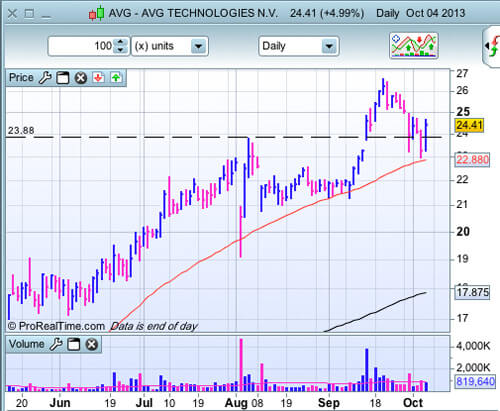Screen dimensions: 500x411
Task: Maximize the Price panel window icon
Action: (x=62, y=78)
